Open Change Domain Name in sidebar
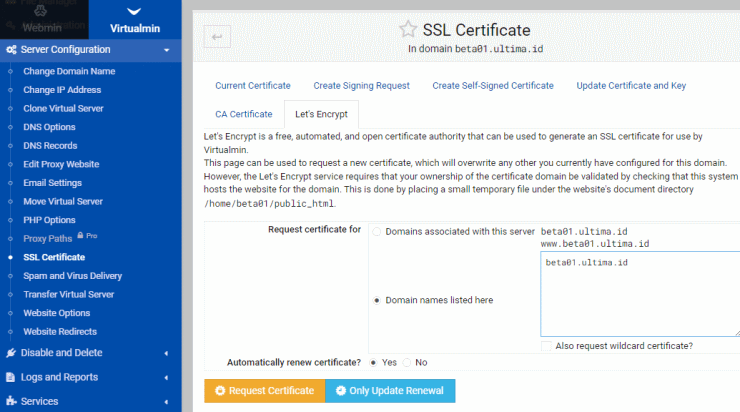Viewport: 740px width, 412px height. pos(69,71)
